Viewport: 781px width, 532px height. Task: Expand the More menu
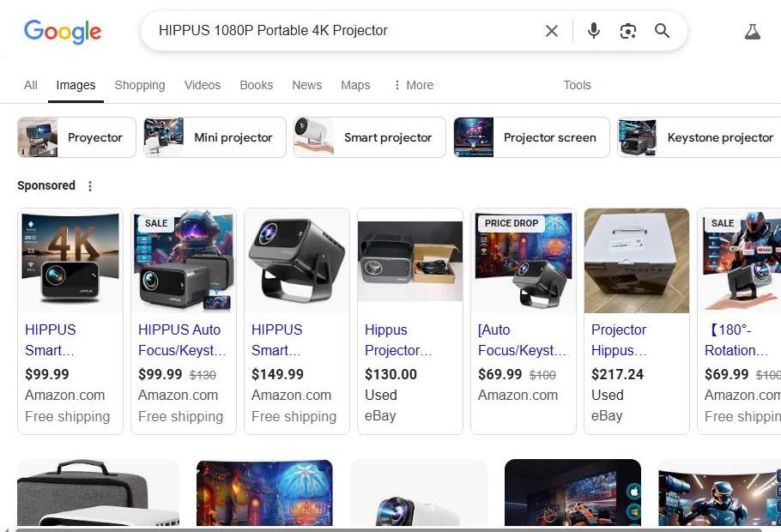tap(414, 85)
